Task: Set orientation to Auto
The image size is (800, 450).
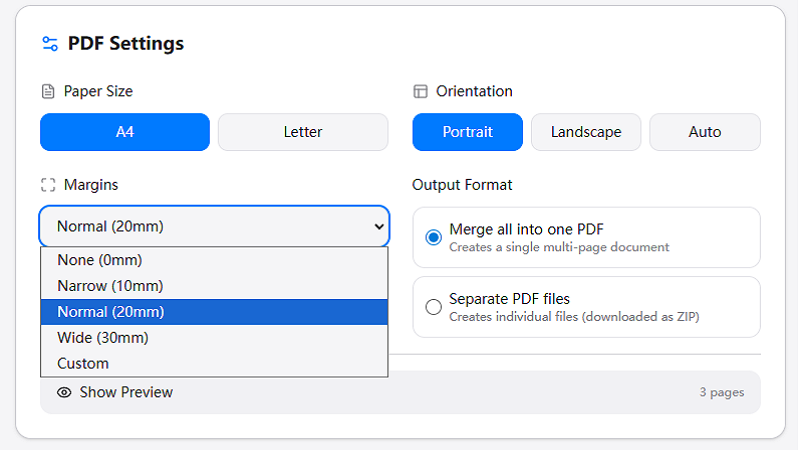Action: coord(705,132)
